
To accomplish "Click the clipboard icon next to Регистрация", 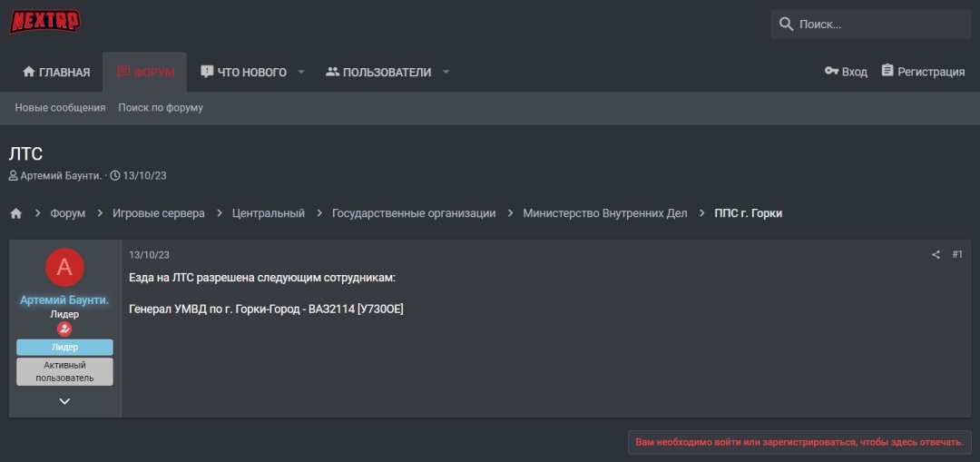I will [x=887, y=71].
